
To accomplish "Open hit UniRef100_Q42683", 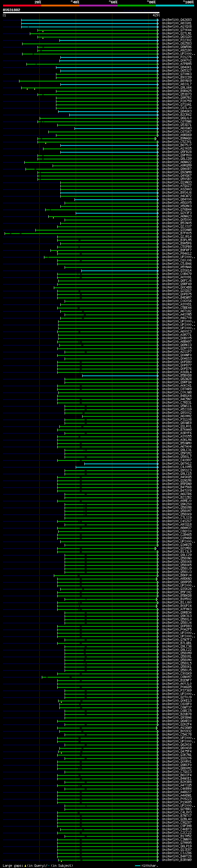I will pos(177,20).
